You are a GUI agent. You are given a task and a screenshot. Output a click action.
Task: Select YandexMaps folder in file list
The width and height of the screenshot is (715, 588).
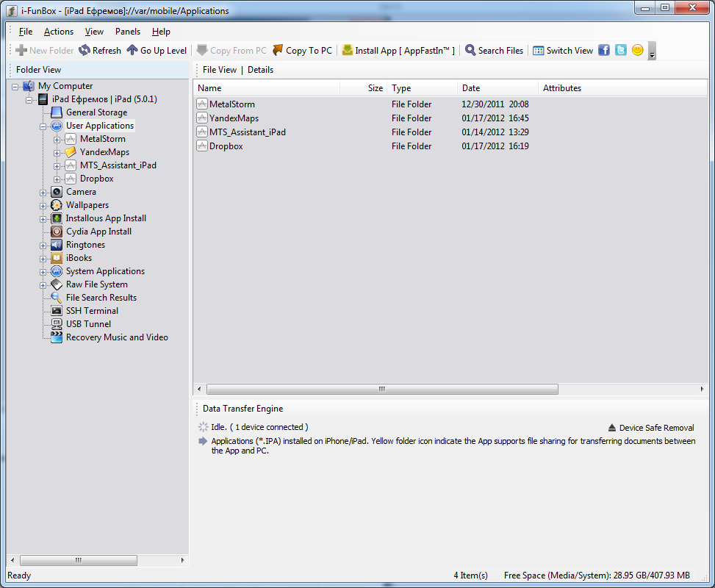pyautogui.click(x=234, y=118)
